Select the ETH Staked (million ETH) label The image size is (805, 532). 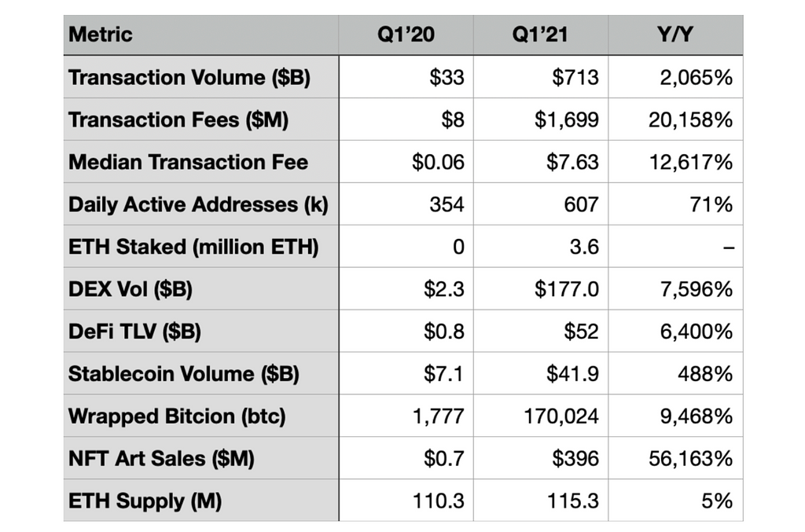(x=193, y=247)
